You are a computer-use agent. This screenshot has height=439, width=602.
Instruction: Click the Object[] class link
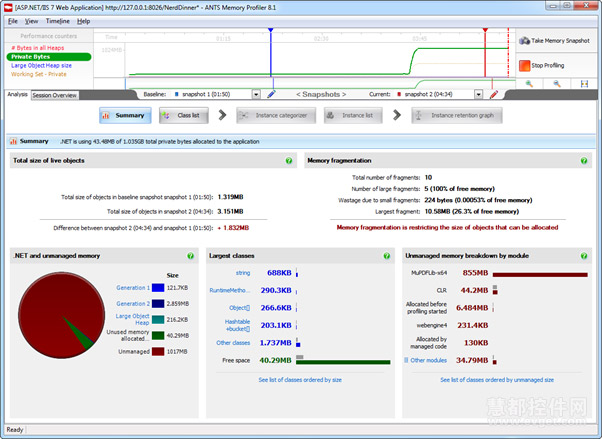[x=239, y=308]
